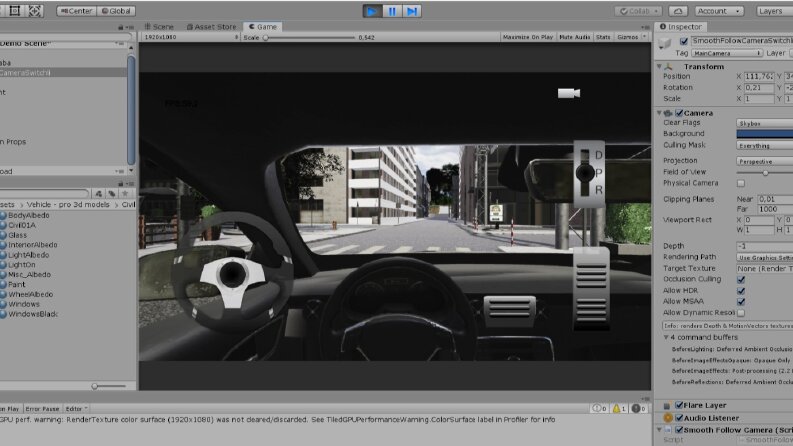Screen dimensions: 793x446
Task: Toggle the Allow HDR checkbox
Action: 741,291
